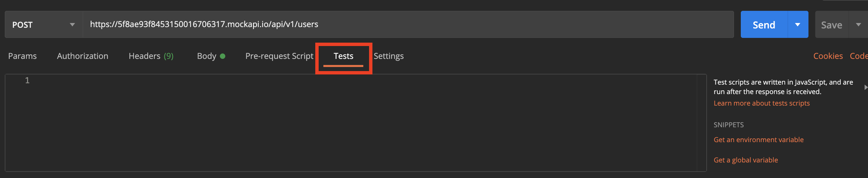Open the Cookies link
868x178 pixels.
pyautogui.click(x=828, y=56)
